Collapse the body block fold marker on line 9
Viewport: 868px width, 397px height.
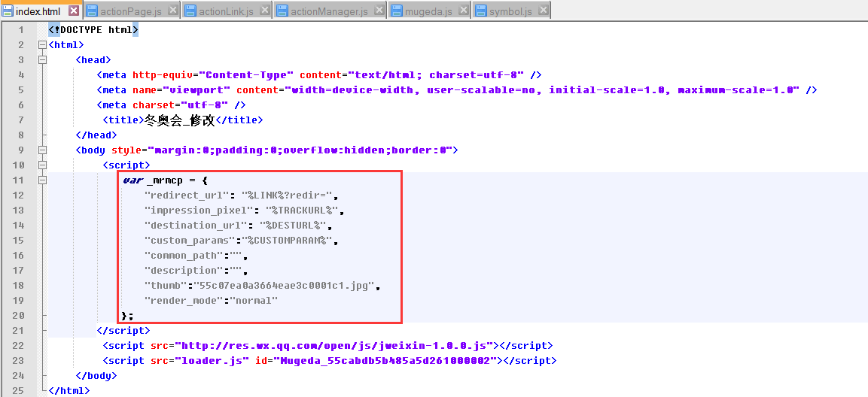[42, 150]
